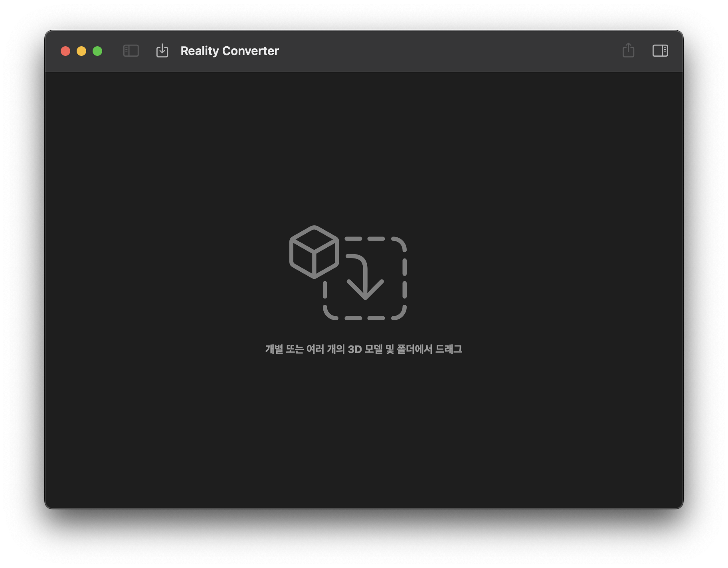The height and width of the screenshot is (568, 728).
Task: Maximize window with green button
Action: coord(97,51)
